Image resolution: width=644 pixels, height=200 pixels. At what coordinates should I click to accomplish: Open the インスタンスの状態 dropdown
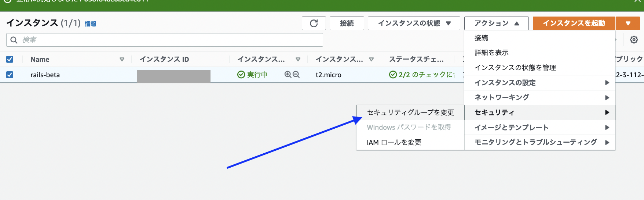tap(414, 23)
